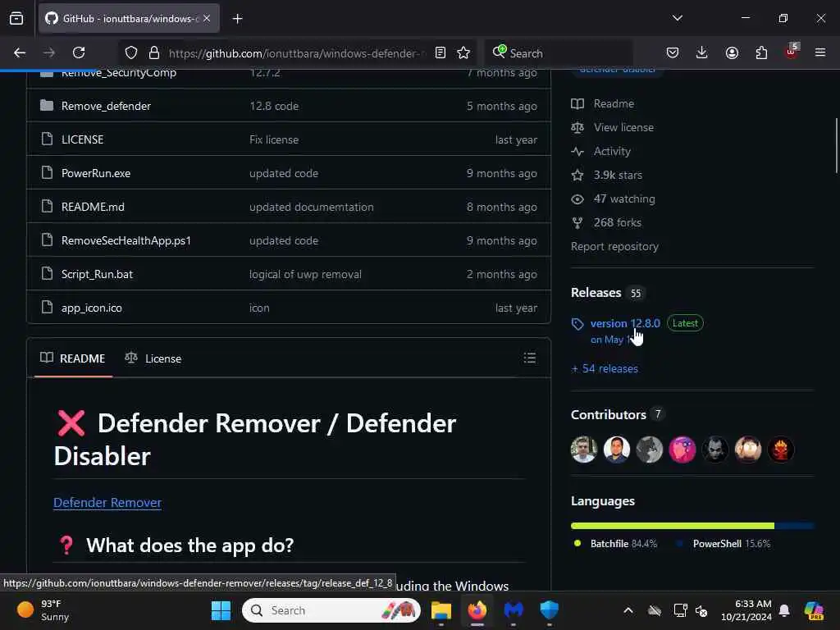Screen dimensions: 840x630
Task: Open README.md file
Action: point(93,207)
